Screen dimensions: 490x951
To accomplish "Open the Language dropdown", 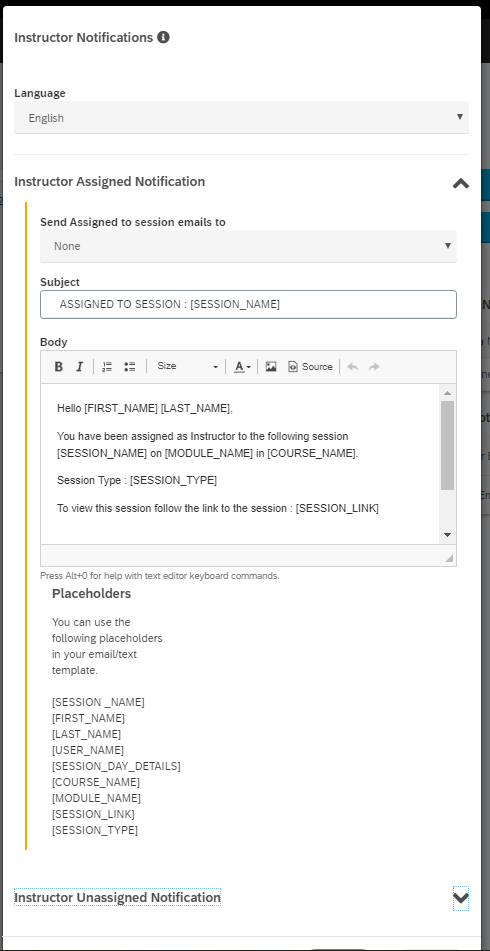I will tap(241, 118).
